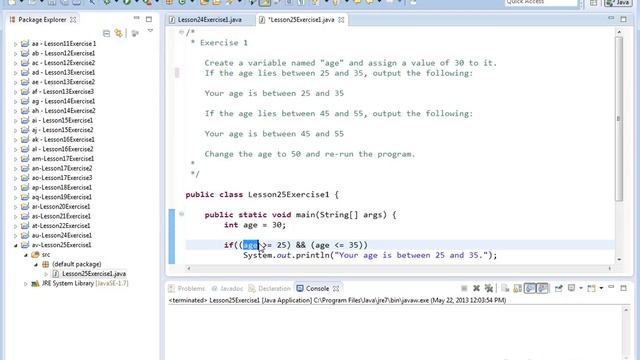
Task: Collapse the src folder
Action: pyautogui.click(x=26, y=255)
